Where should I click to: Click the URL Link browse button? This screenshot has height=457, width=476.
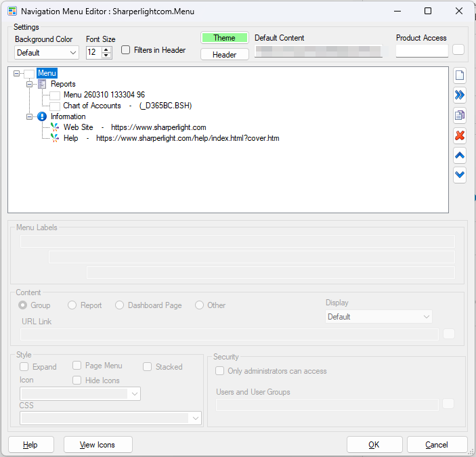click(x=449, y=334)
